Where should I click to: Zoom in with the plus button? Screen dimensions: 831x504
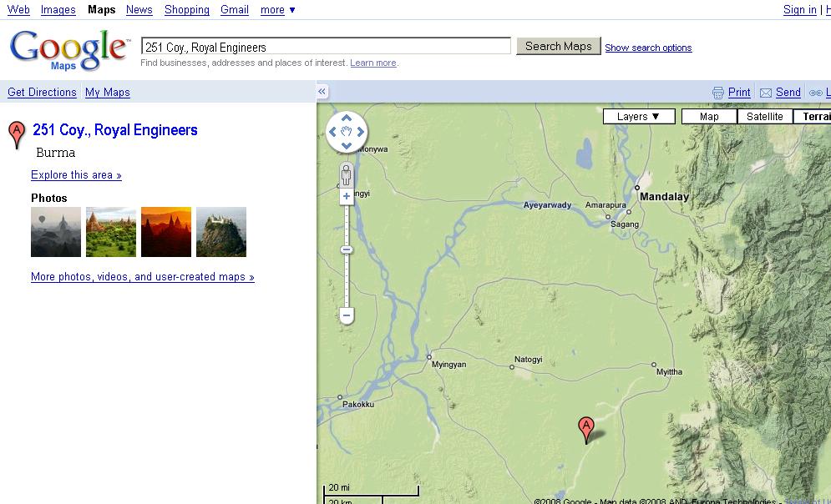pyautogui.click(x=347, y=196)
